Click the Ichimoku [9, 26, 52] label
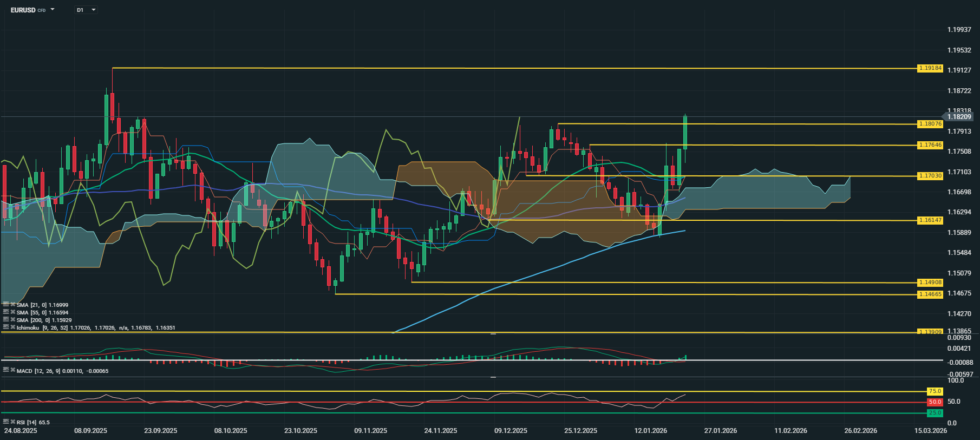The image size is (980, 440). 42,327
